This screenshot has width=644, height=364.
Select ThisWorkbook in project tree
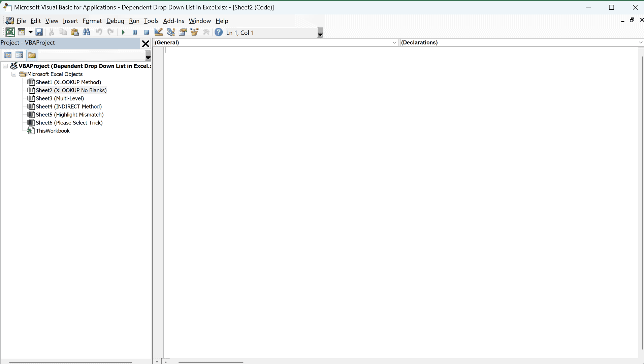point(53,131)
